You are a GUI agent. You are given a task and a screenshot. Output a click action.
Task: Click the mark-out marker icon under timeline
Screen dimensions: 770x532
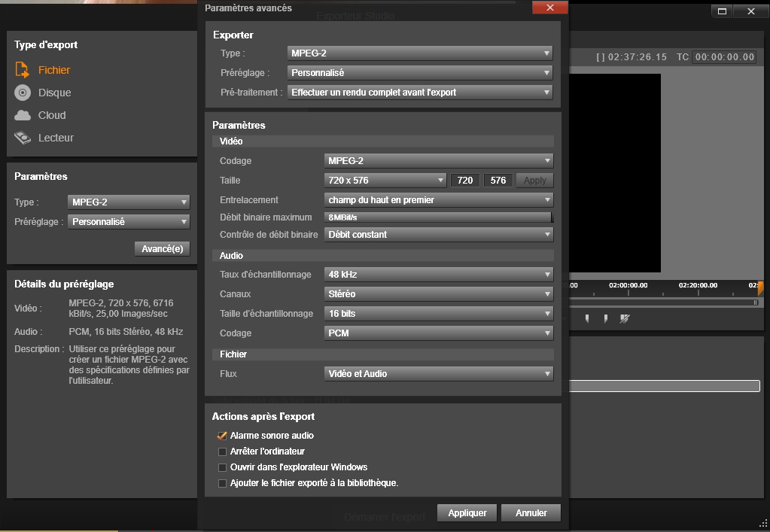point(605,319)
